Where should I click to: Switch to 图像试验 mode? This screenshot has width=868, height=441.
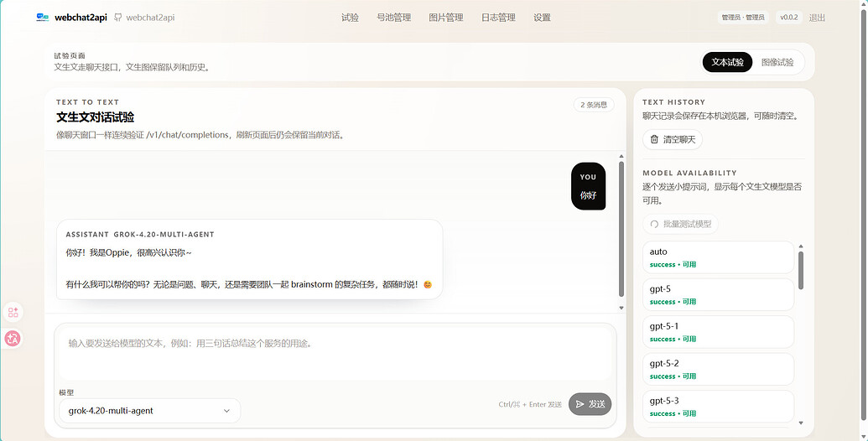pos(777,62)
